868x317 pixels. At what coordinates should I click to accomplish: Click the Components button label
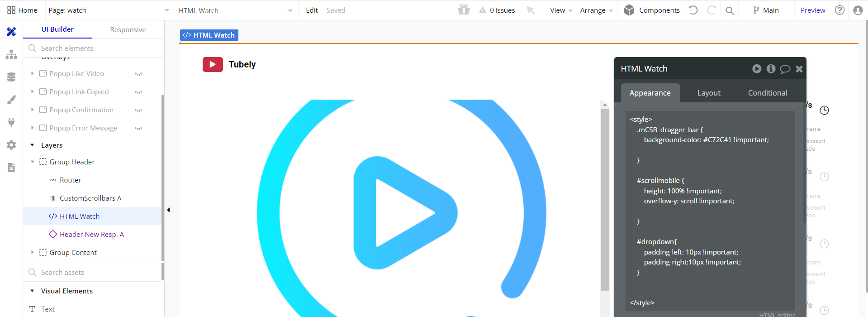(659, 10)
